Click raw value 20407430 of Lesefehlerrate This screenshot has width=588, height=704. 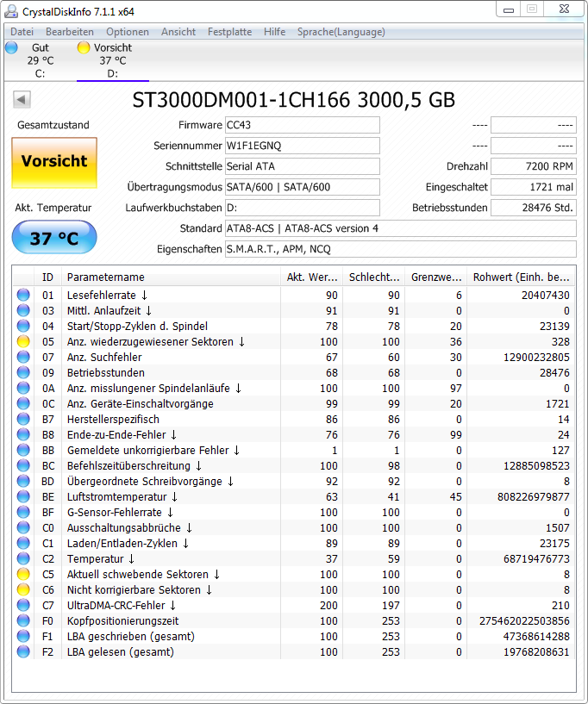546,295
